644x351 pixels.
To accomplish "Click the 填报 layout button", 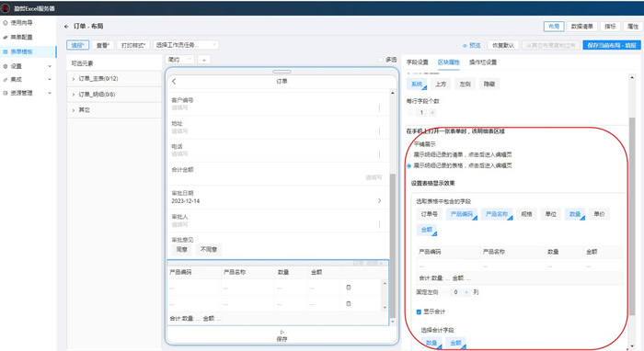I will (x=77, y=45).
